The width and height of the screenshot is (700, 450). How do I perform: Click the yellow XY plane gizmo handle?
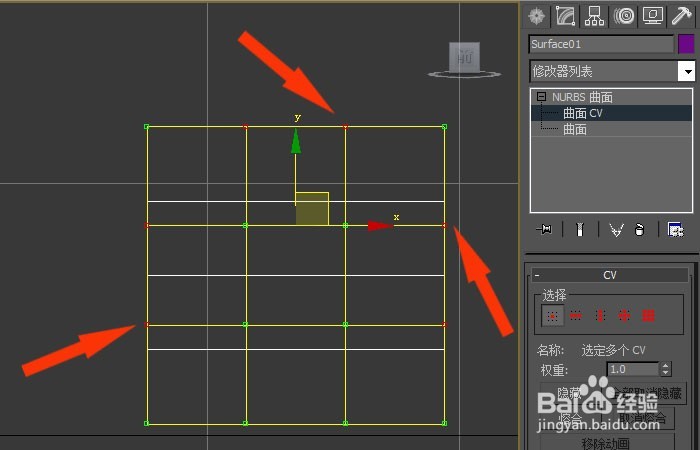pos(312,209)
